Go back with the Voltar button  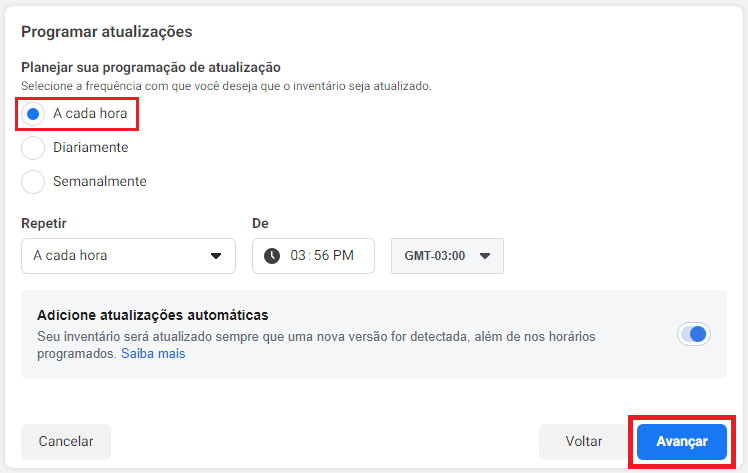pyautogui.click(x=584, y=442)
